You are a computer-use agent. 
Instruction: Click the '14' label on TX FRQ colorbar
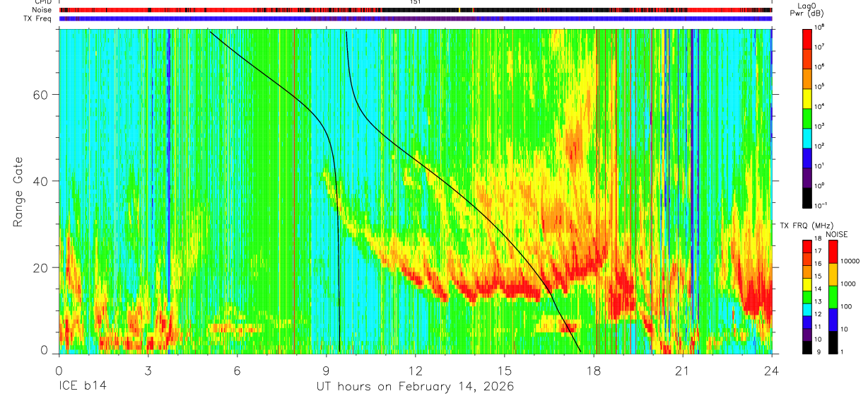point(818,289)
